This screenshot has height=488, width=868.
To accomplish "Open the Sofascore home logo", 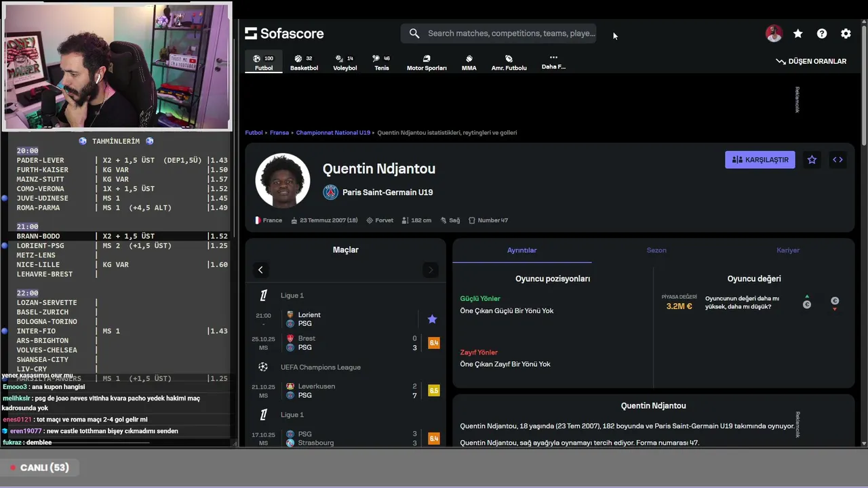I will click(x=284, y=33).
